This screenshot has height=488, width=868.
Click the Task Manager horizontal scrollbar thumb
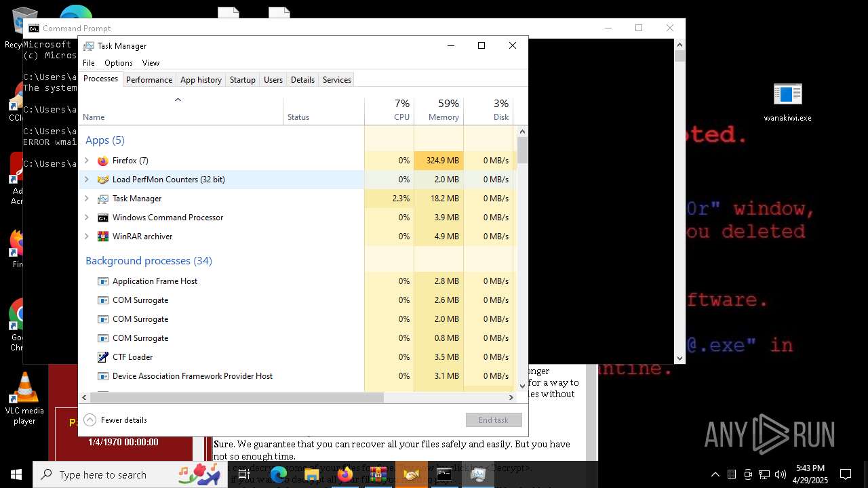(237, 397)
